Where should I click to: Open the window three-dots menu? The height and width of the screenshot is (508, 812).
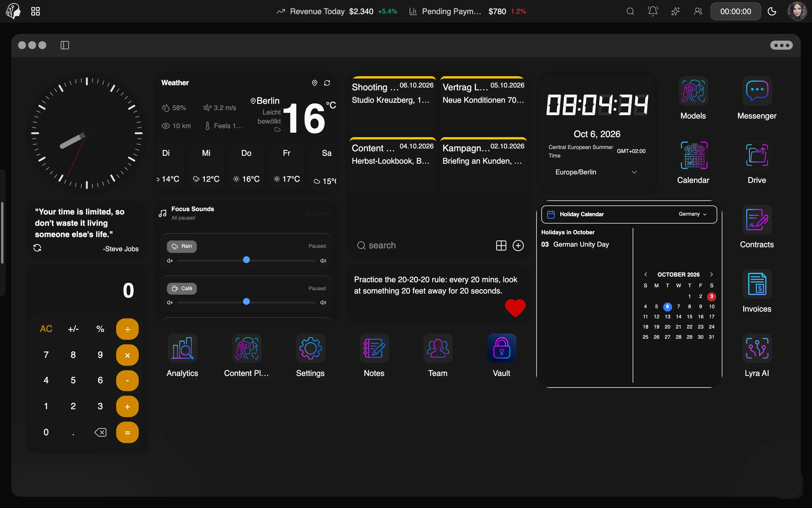point(782,45)
